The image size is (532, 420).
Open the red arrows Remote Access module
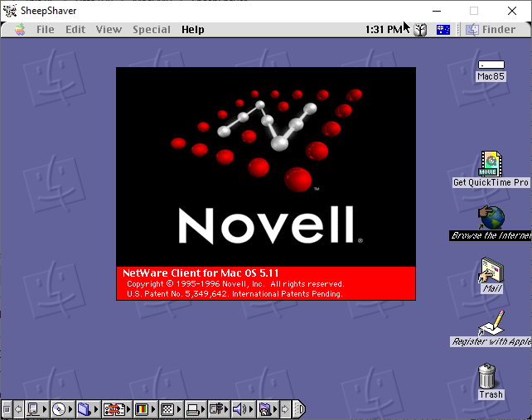point(117,409)
